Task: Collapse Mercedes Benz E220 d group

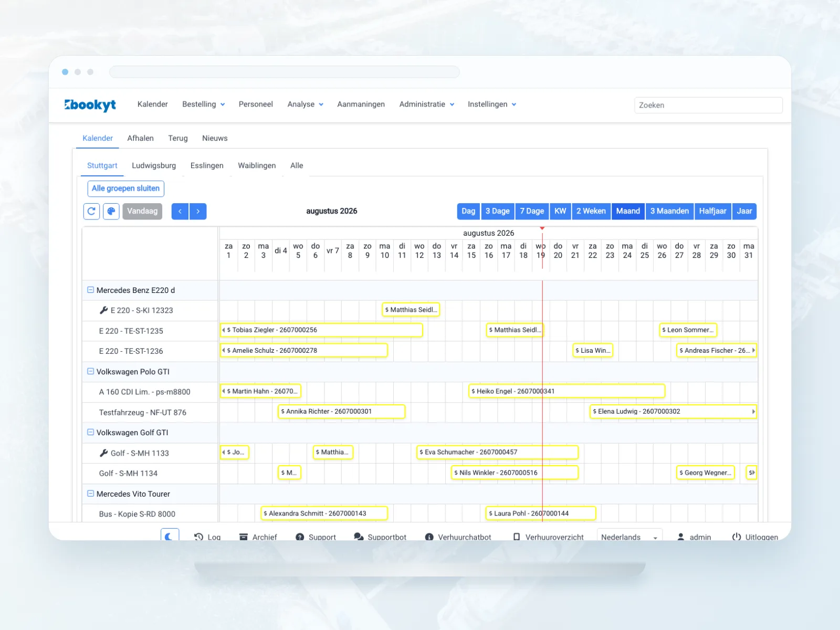Action: pyautogui.click(x=90, y=290)
